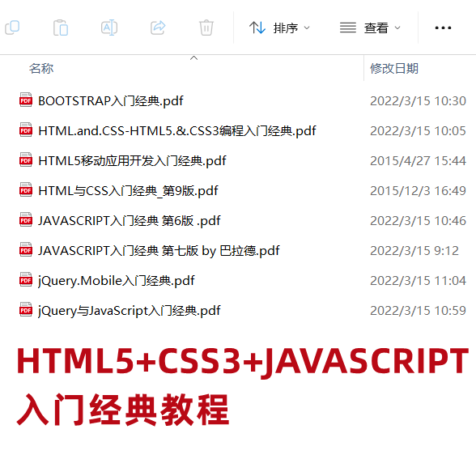The width and height of the screenshot is (476, 476).
Task: Click the PDF icon of jQuery.Mobile入门经典.pdf
Action: 26,279
